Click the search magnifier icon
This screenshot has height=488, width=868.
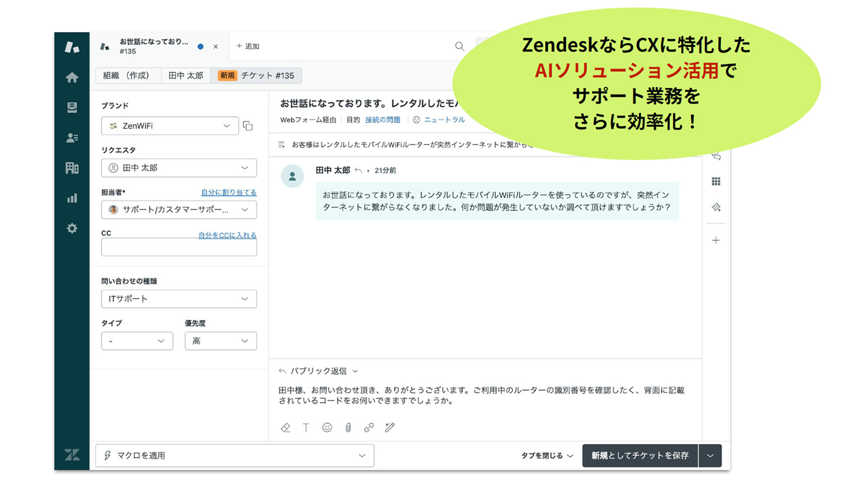coord(459,46)
